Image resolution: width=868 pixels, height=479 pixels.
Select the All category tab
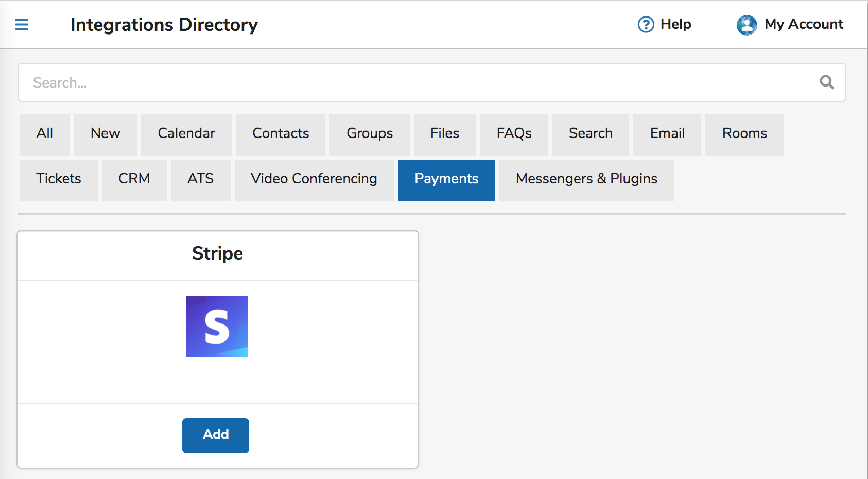tap(45, 134)
